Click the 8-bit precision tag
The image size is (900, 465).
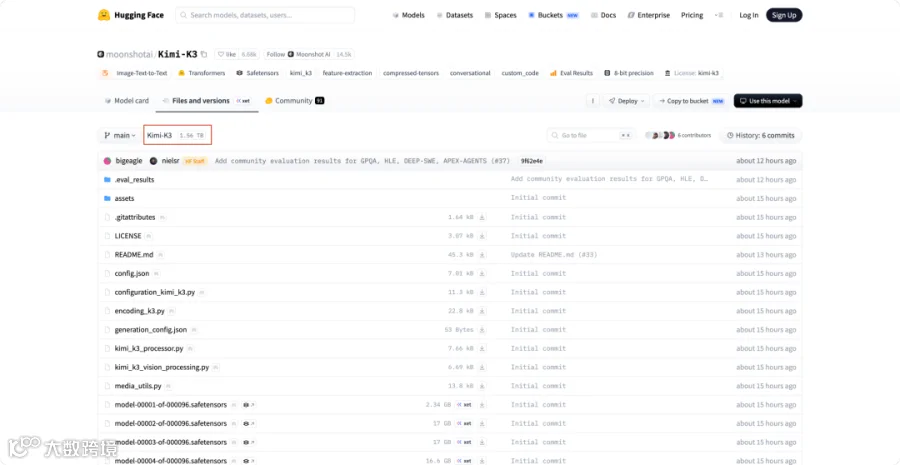[629, 73]
